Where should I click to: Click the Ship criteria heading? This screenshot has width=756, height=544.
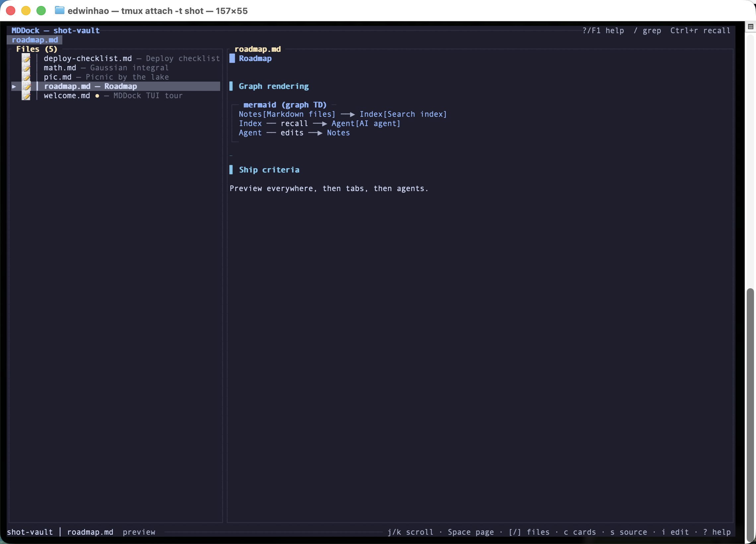(x=269, y=170)
